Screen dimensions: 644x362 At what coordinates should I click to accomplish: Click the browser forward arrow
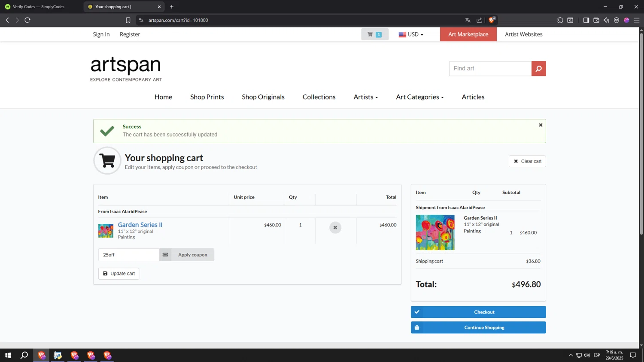17,20
